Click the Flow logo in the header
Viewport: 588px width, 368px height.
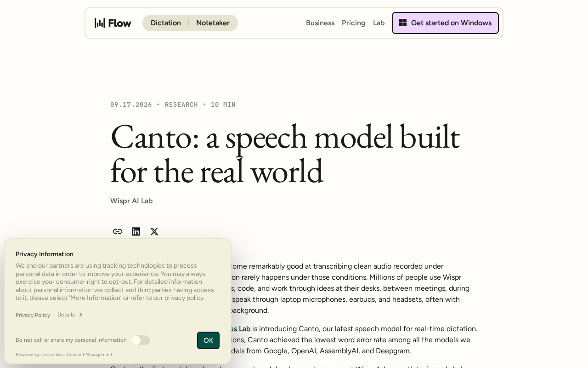(113, 23)
